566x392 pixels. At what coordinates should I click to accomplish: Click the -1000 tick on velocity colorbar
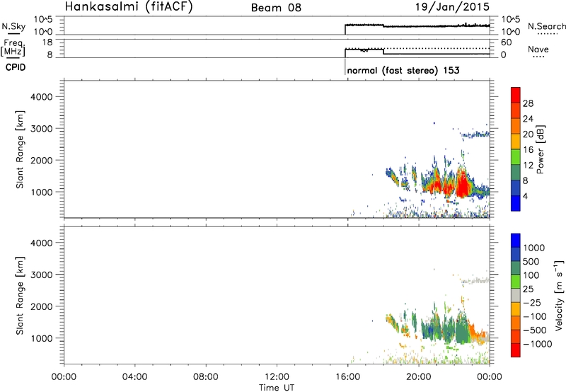point(537,344)
